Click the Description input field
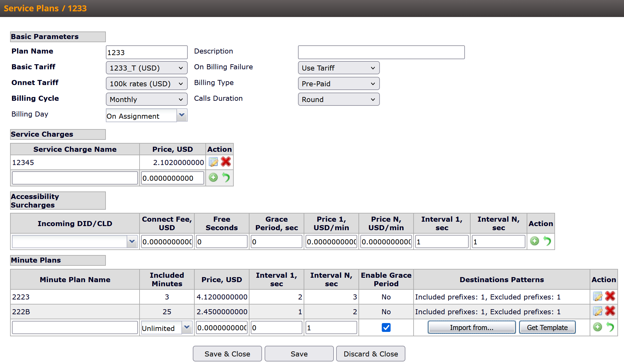This screenshot has width=624, height=364. [381, 52]
